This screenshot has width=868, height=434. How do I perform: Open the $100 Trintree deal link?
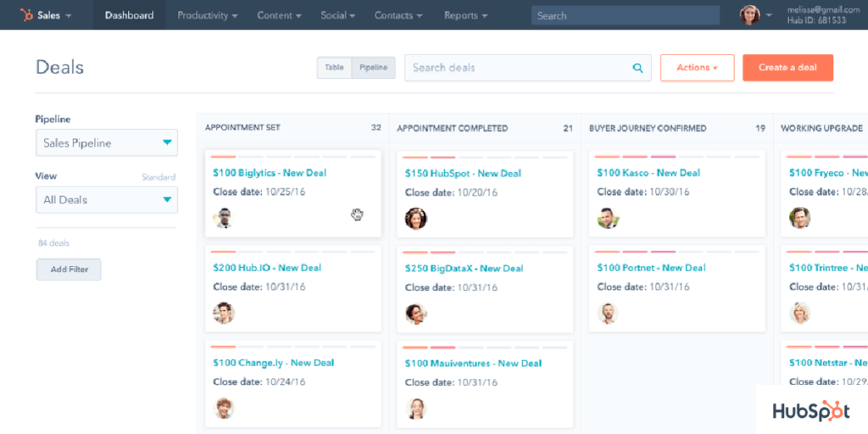tap(828, 268)
